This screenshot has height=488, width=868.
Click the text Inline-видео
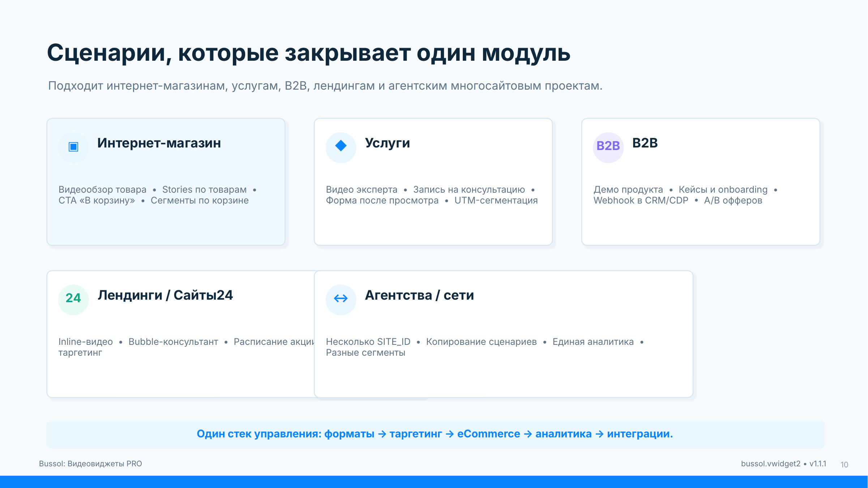pos(86,342)
